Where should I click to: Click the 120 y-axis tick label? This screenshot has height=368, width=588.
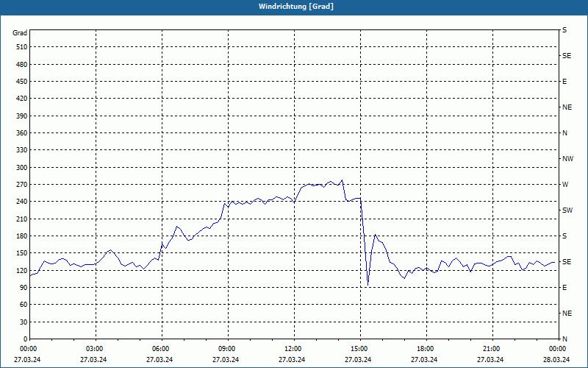[x=22, y=270]
